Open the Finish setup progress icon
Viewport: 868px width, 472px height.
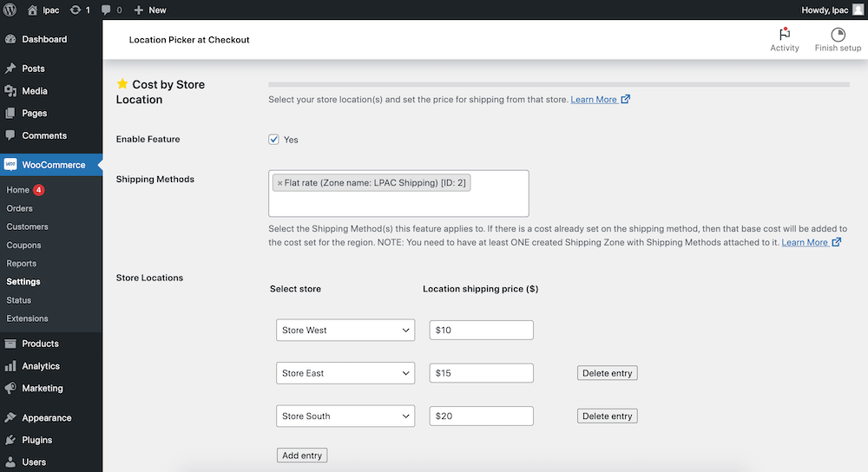click(838, 35)
